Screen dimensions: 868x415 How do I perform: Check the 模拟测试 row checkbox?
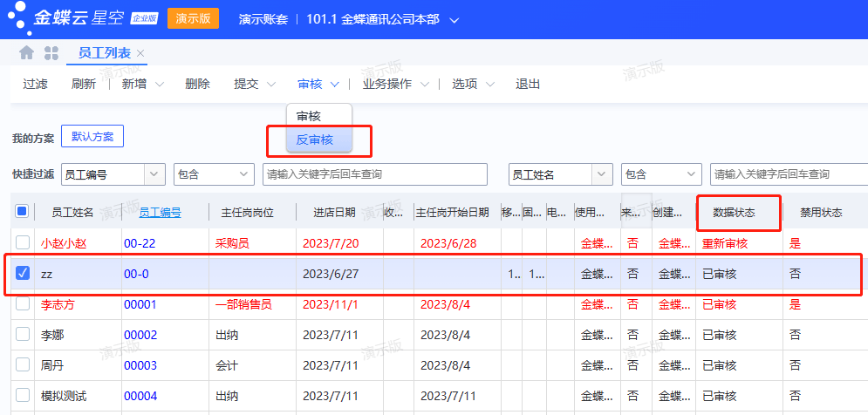click(x=22, y=396)
